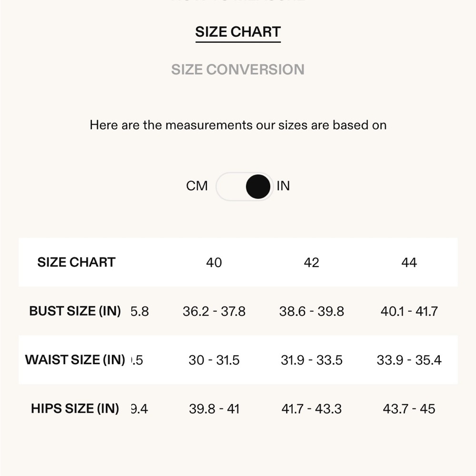Click bust value 38.6 - 39.8
Screen dimensions: 476x476
tap(311, 311)
